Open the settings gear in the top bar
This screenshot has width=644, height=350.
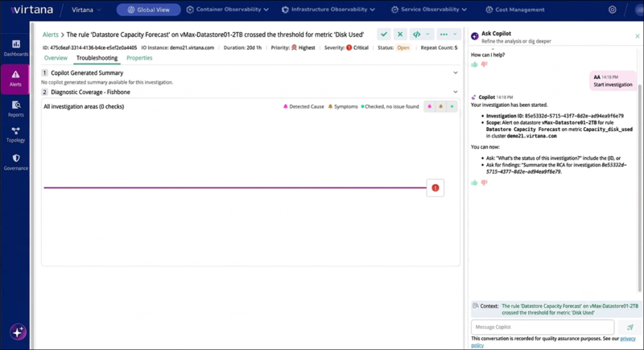pyautogui.click(x=612, y=10)
